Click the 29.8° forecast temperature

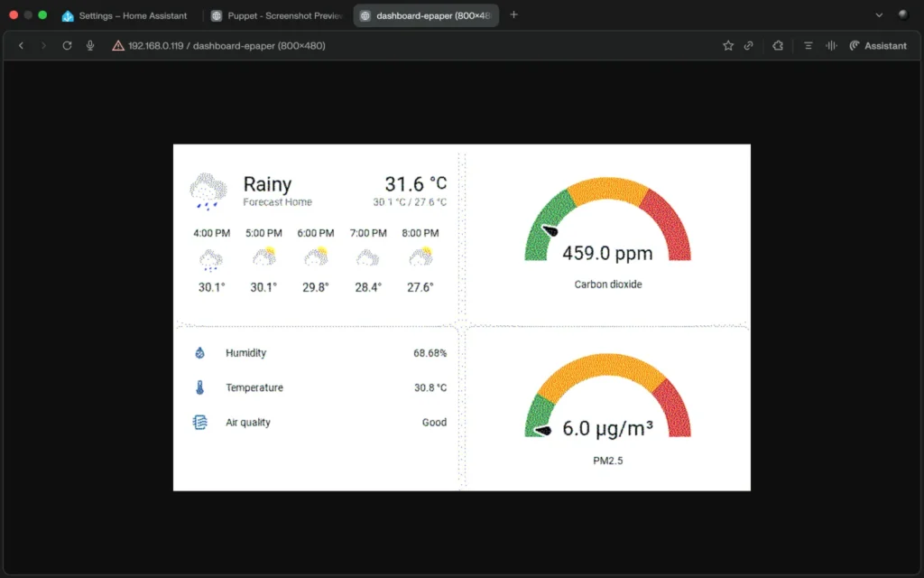[x=316, y=287]
